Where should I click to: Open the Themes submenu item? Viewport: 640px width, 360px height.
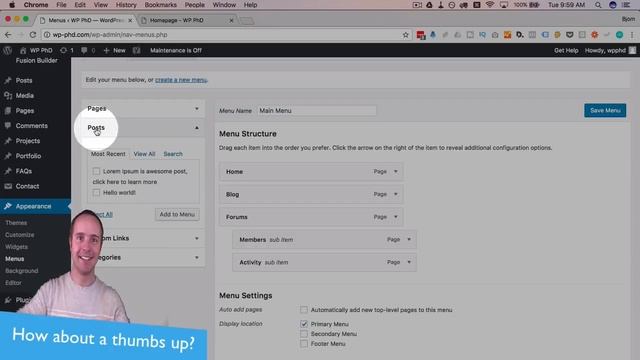click(16, 223)
